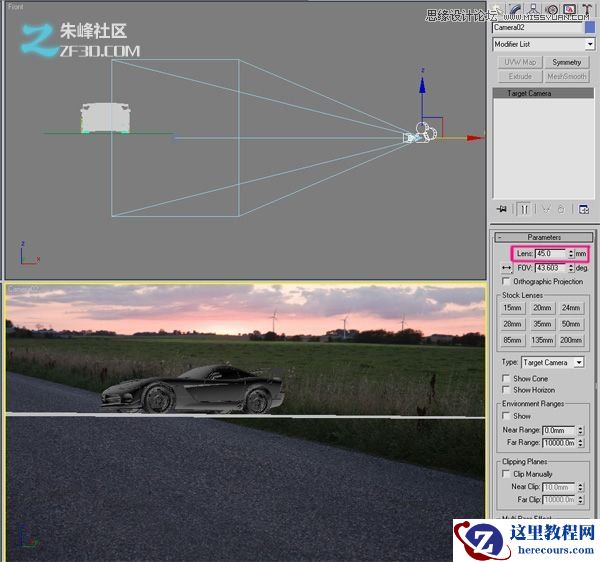Click Remove Modifier trash icon
This screenshot has width=600, height=562.
click(561, 209)
